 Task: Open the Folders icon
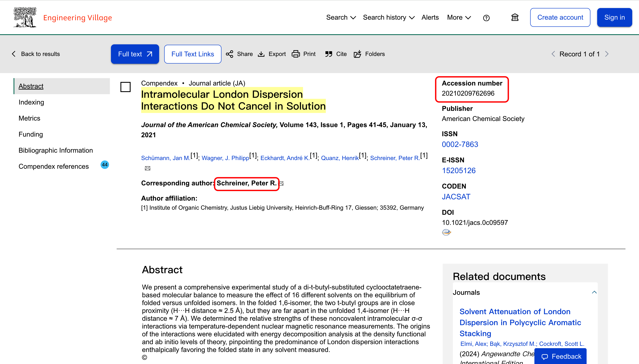pyautogui.click(x=358, y=54)
